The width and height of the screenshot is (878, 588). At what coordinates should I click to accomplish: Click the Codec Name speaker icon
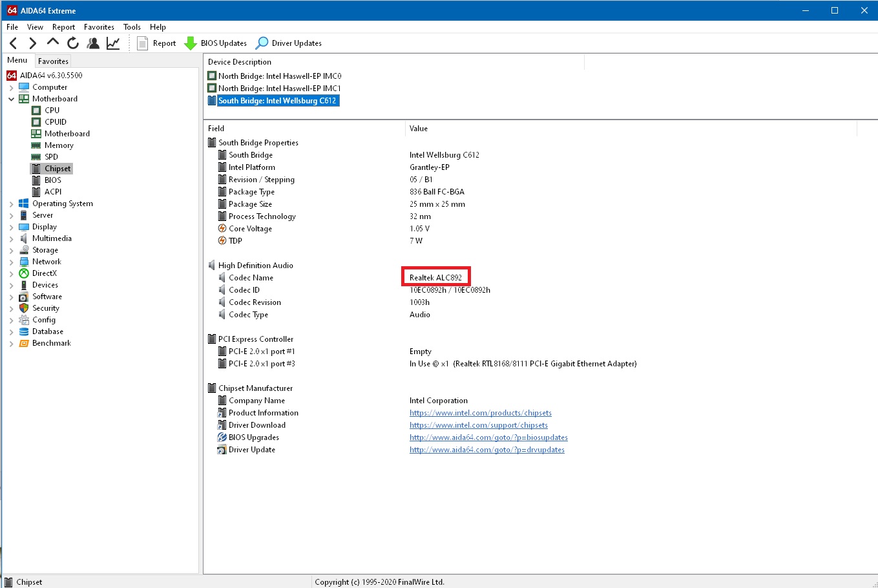tap(222, 278)
